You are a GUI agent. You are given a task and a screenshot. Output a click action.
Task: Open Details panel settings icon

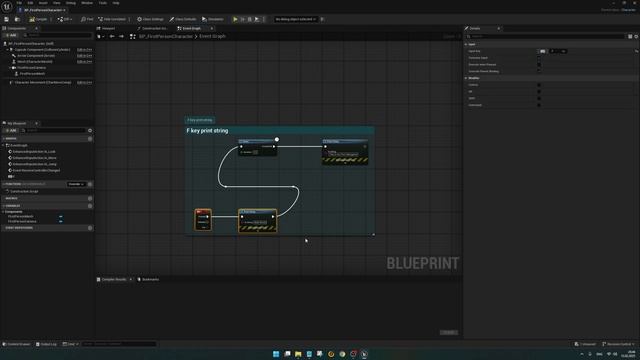(636, 36)
